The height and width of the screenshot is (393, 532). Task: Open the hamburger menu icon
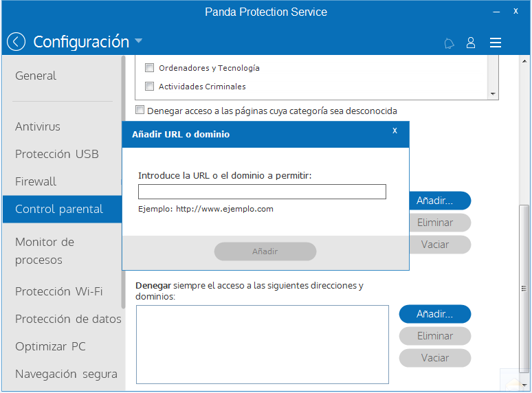pyautogui.click(x=496, y=43)
